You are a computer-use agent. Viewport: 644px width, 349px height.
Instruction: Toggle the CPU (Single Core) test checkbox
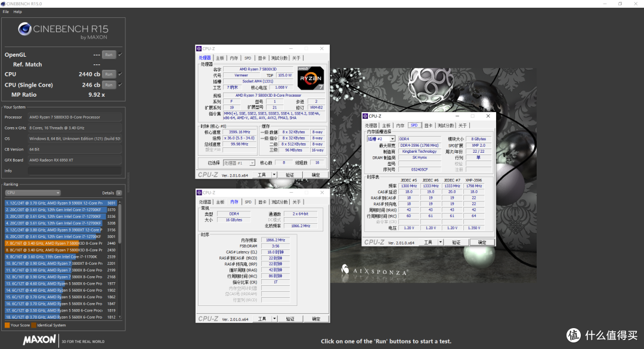[x=120, y=85]
